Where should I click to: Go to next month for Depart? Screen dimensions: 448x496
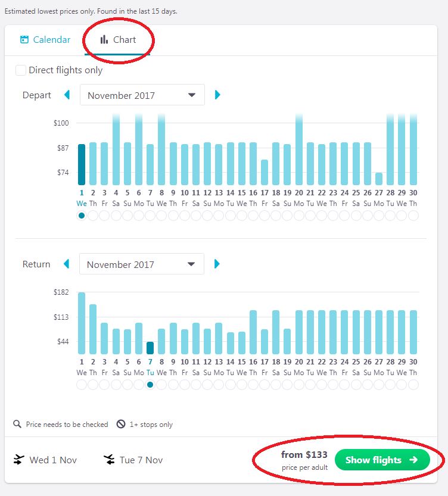click(217, 95)
